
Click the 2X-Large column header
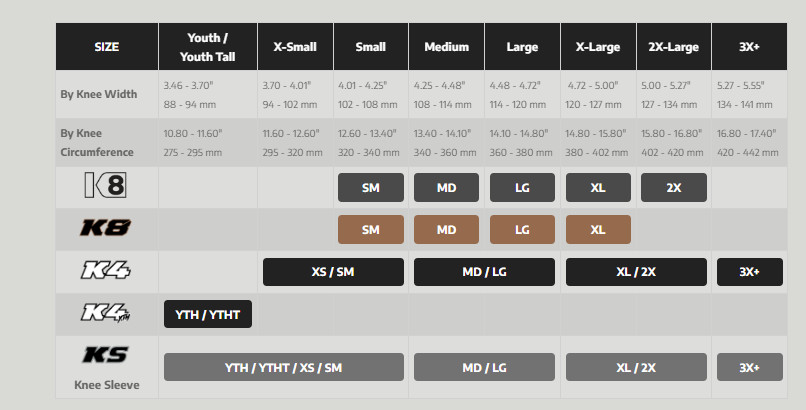674,47
